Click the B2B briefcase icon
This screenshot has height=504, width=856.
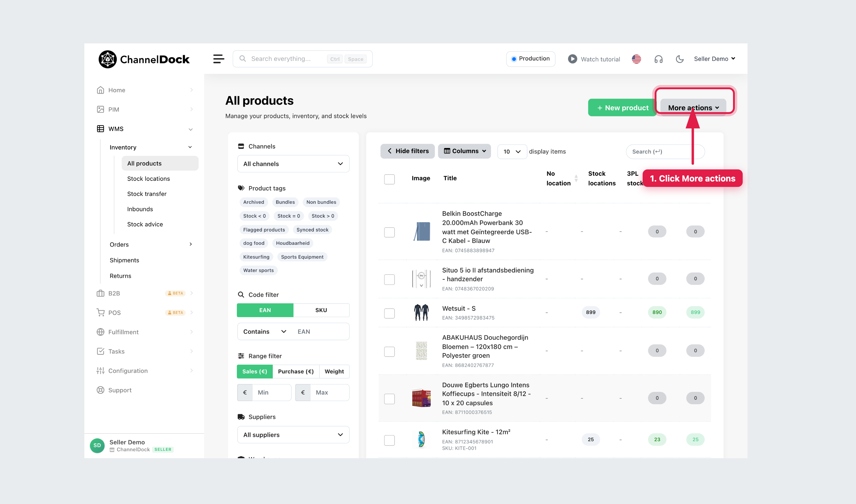pyautogui.click(x=101, y=293)
